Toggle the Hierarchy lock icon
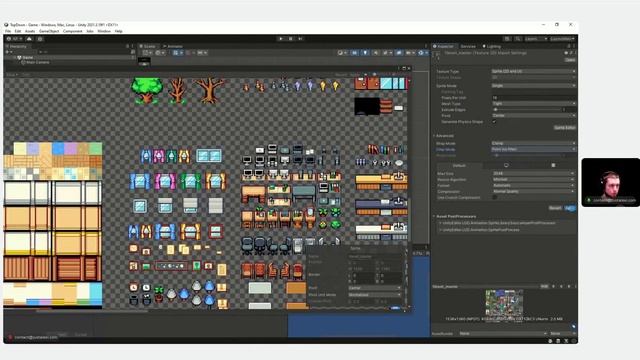Viewport: 640px width, 360px height. pyautogui.click(x=127, y=47)
